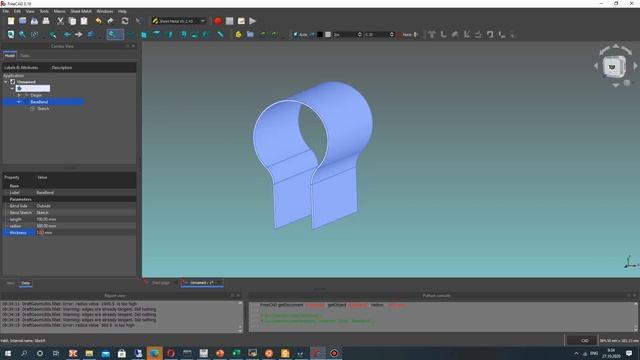Click the Paste clipboard icon

click(x=84, y=21)
